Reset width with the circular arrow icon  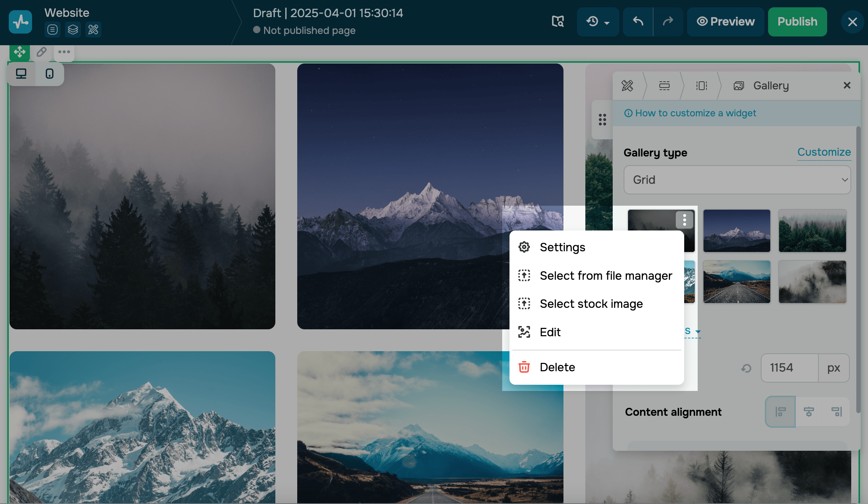pos(746,368)
